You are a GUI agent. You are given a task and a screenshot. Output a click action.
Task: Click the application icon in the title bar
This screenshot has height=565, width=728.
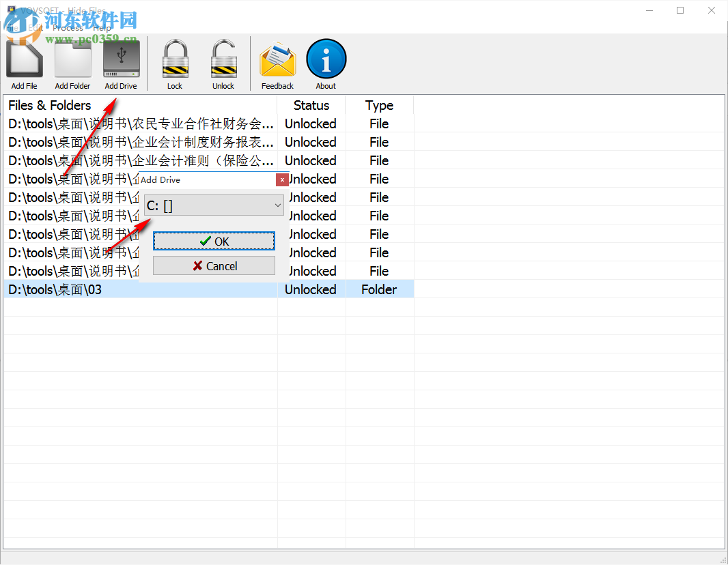11,10
